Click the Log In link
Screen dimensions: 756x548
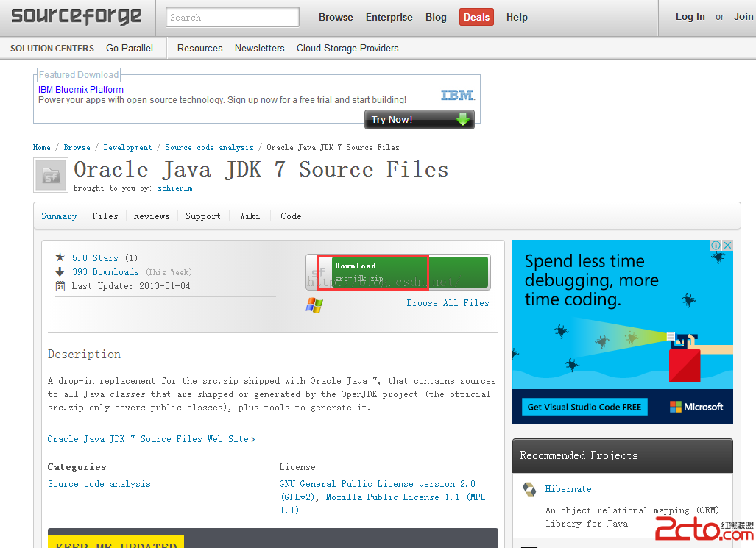[x=690, y=17]
